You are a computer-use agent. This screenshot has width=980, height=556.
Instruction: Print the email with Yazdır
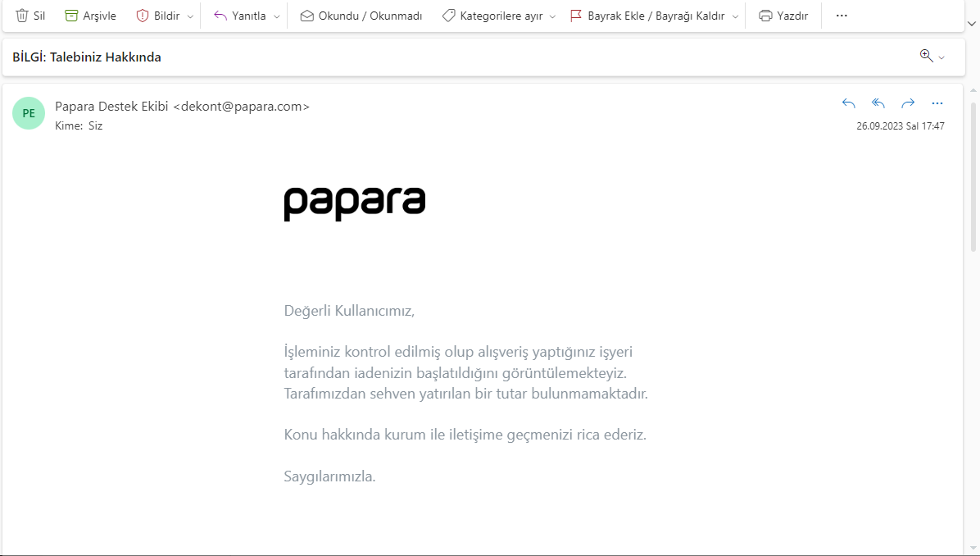(x=783, y=16)
